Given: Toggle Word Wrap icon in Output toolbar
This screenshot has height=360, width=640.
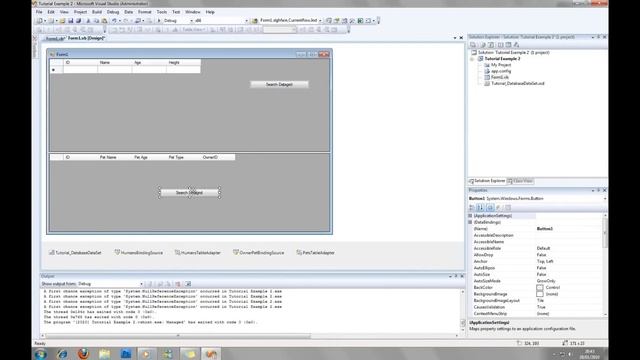Looking at the screenshot, I should 188,284.
